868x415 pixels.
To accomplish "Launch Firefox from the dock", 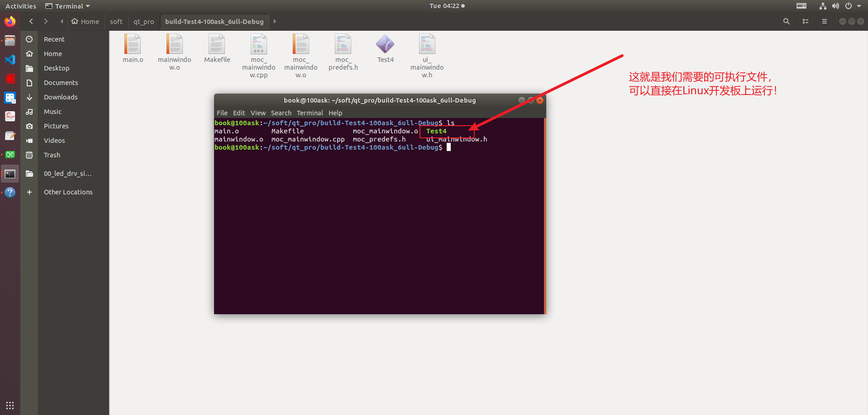I will [x=10, y=21].
